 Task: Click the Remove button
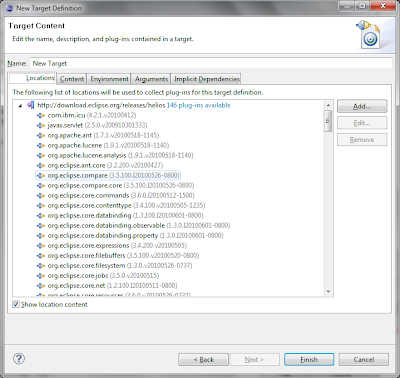362,140
